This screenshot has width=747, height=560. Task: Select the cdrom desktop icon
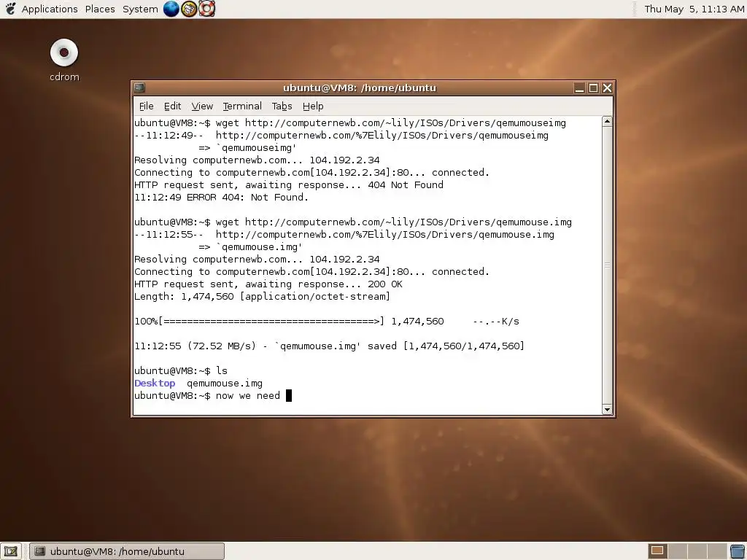click(x=64, y=61)
